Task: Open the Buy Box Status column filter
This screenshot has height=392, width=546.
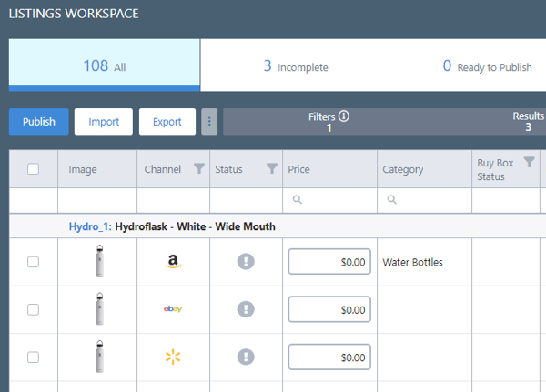Action: (x=529, y=162)
